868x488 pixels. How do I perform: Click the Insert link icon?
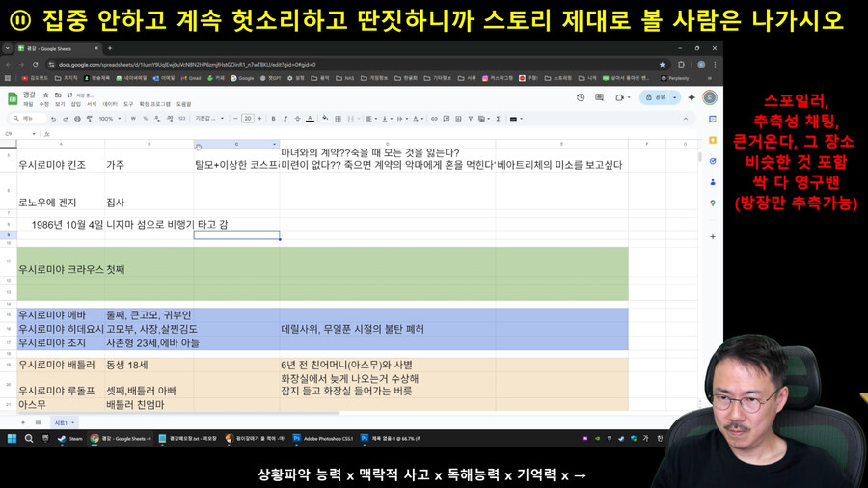pos(434,119)
